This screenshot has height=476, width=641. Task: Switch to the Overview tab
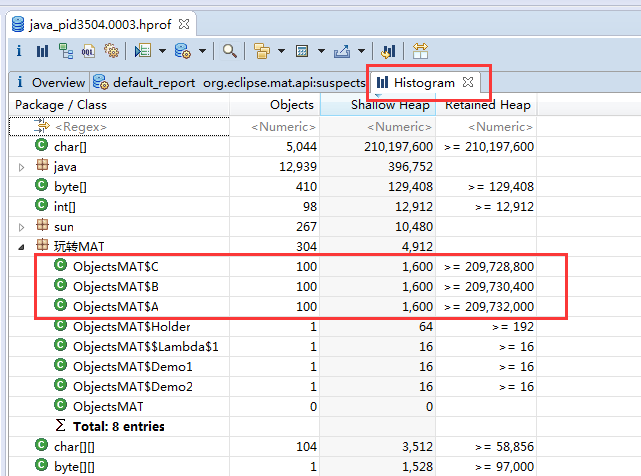pos(51,83)
